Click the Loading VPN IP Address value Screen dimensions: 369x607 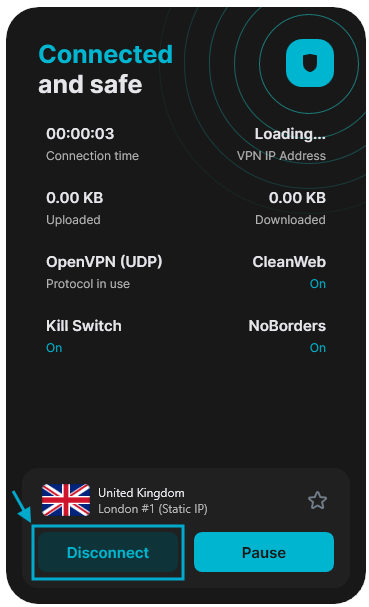[x=290, y=134]
